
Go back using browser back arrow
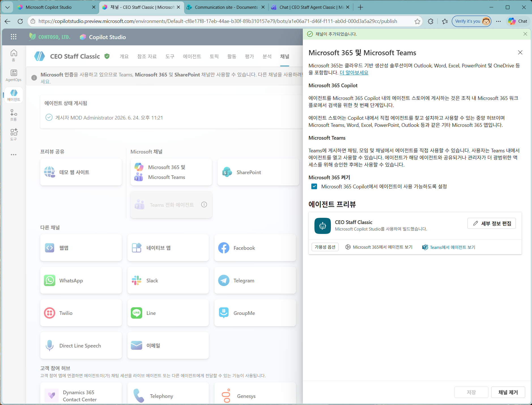click(x=8, y=21)
